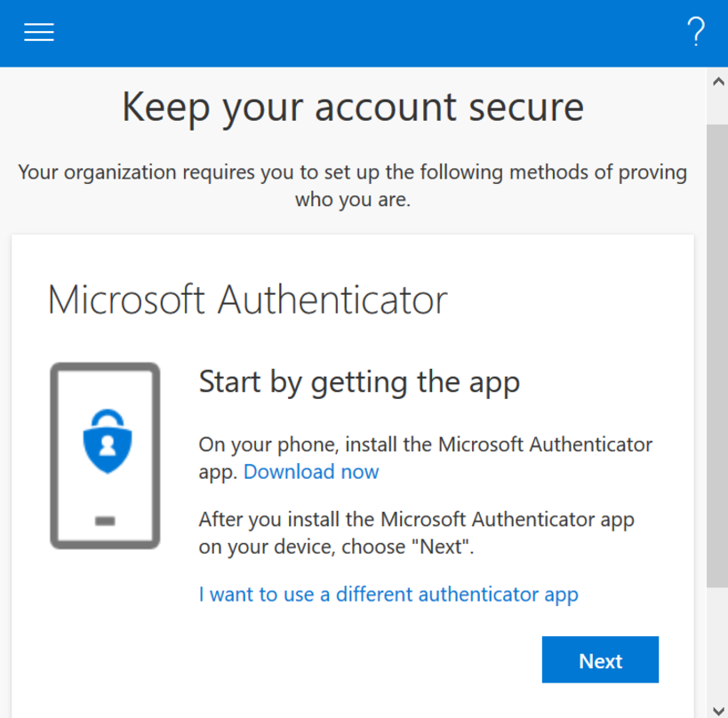Open the Download now link

311,471
